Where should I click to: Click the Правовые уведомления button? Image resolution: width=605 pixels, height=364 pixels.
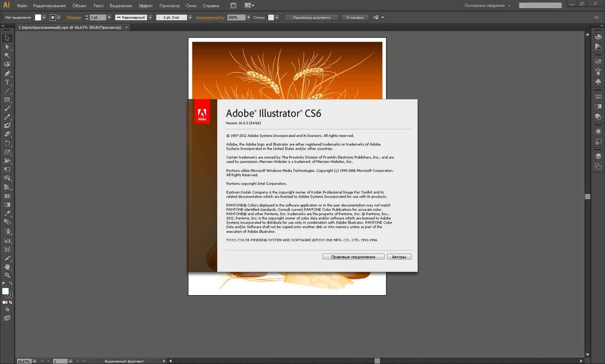353,257
